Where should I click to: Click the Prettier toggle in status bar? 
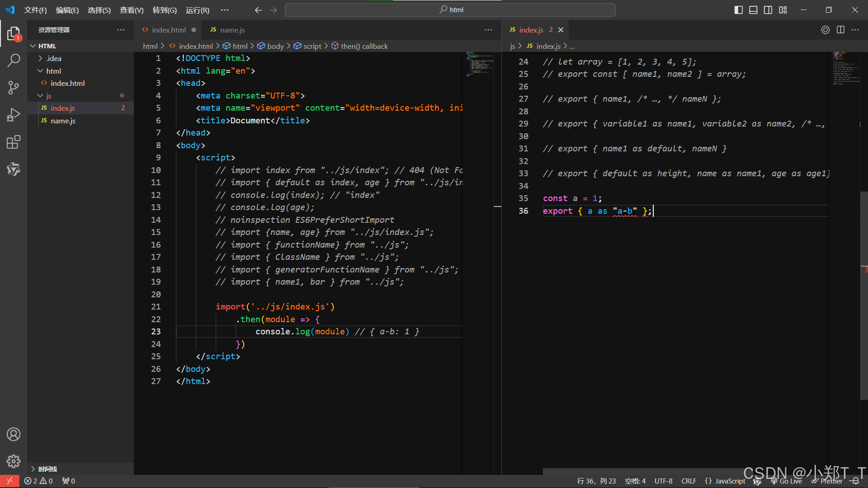pos(829,480)
